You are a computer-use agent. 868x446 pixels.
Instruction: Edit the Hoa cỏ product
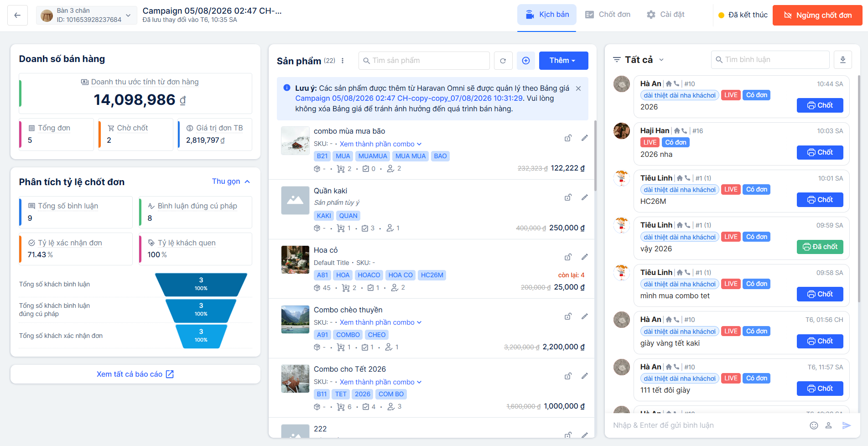click(x=585, y=257)
